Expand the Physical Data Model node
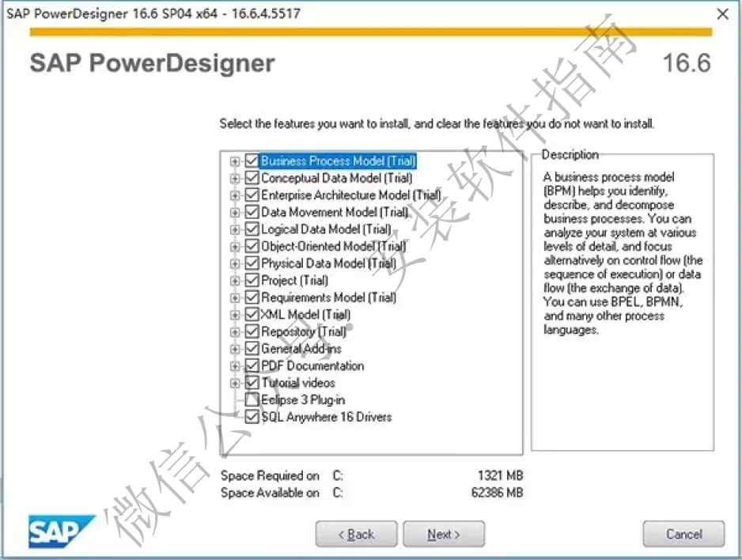Viewport: 742px width, 560px height. click(x=234, y=263)
